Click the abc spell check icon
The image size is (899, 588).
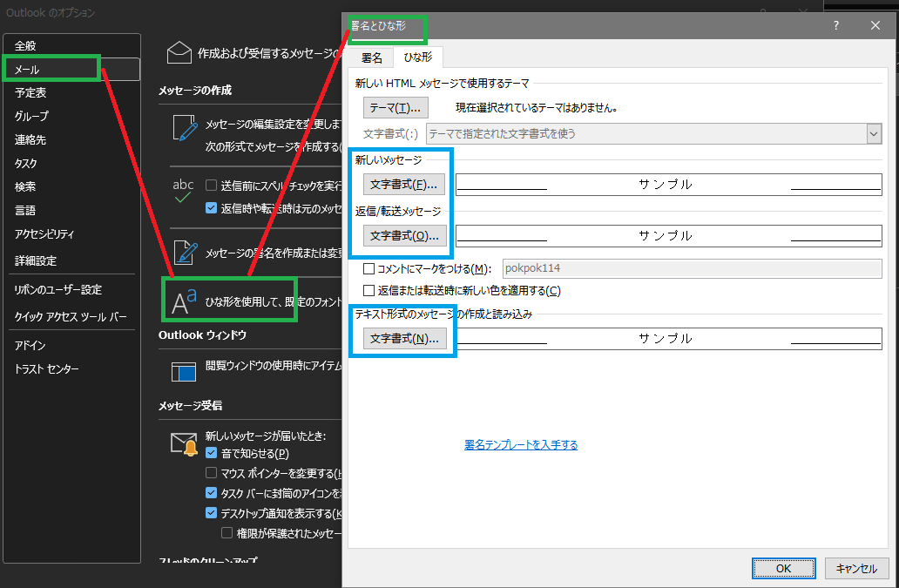(x=183, y=191)
